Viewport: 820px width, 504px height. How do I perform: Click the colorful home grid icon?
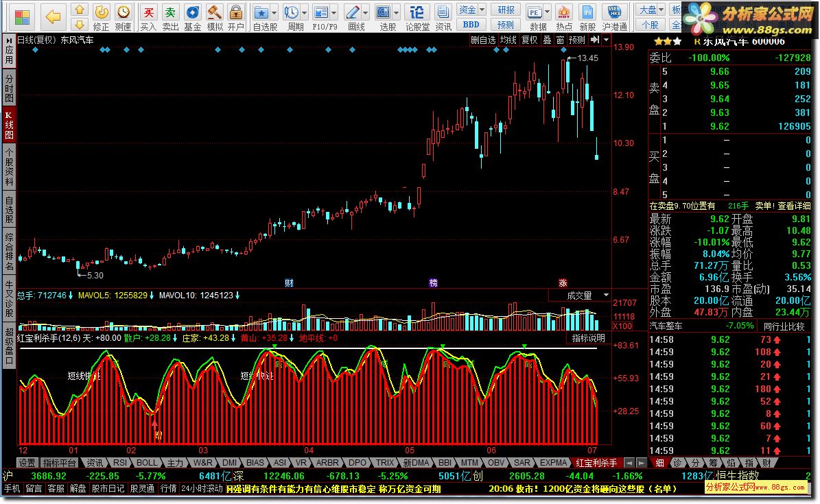[22, 17]
